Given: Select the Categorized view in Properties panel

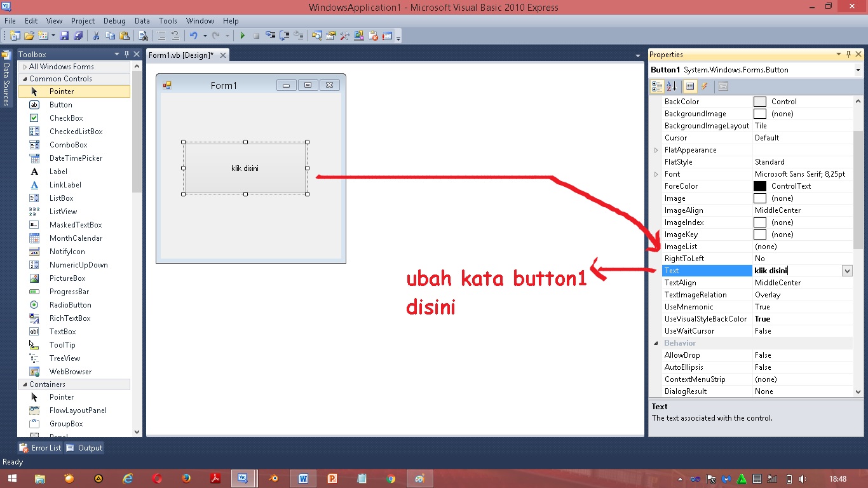Looking at the screenshot, I should [658, 86].
